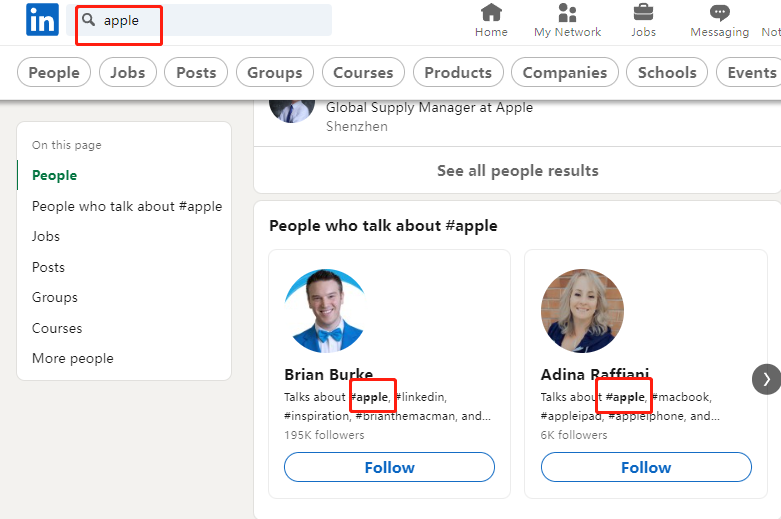The image size is (781, 519).
Task: Open Brian Burke's name link
Action: [329, 374]
